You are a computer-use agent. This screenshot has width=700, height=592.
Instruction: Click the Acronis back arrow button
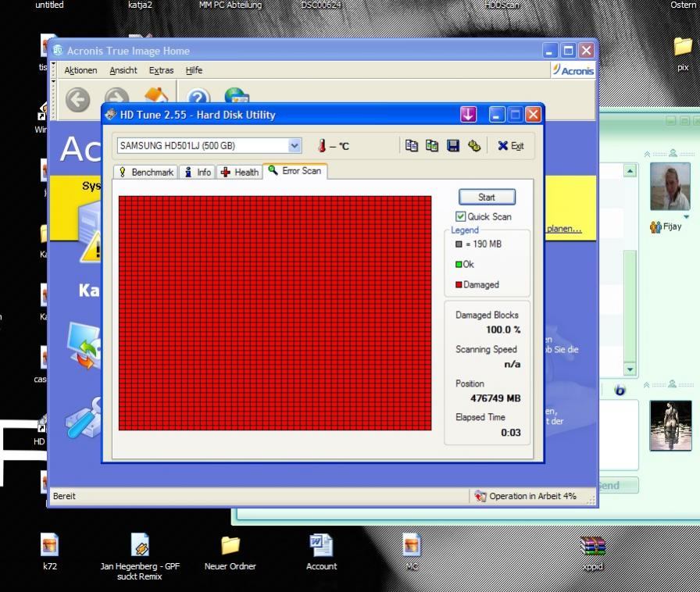pyautogui.click(x=77, y=99)
